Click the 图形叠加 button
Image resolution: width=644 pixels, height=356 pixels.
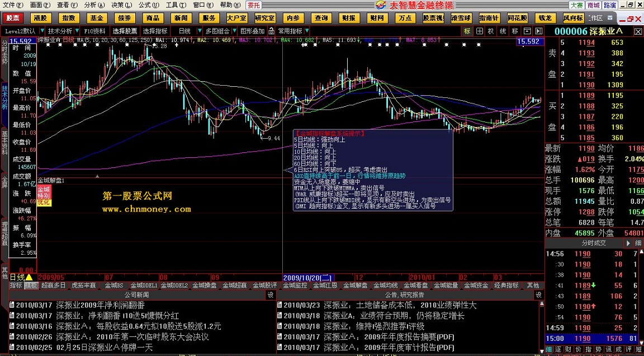(252, 31)
